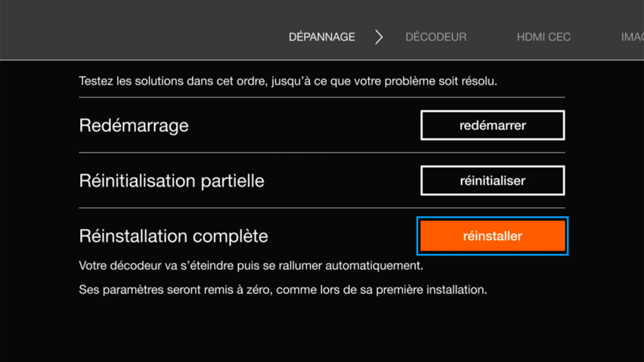Select the Réinitialisation partielle label
The image size is (644, 362).
tap(172, 181)
